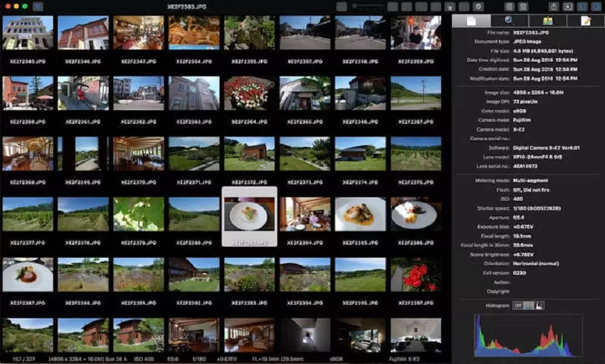
Task: Select the XE2F2385.JPG seafood dish thumbnail
Action: tap(361, 214)
